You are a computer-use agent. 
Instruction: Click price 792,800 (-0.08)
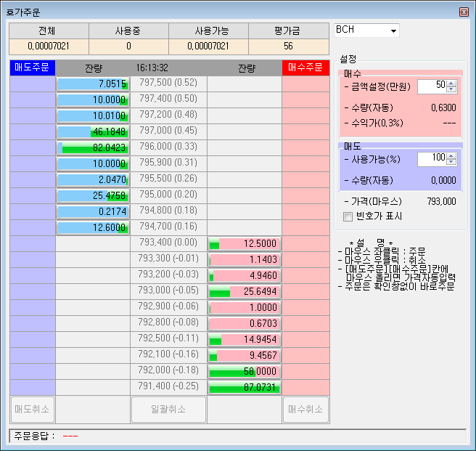168,322
